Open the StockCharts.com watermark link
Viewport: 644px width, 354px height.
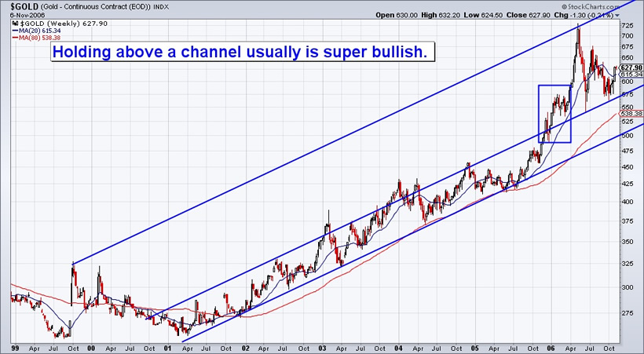click(590, 7)
